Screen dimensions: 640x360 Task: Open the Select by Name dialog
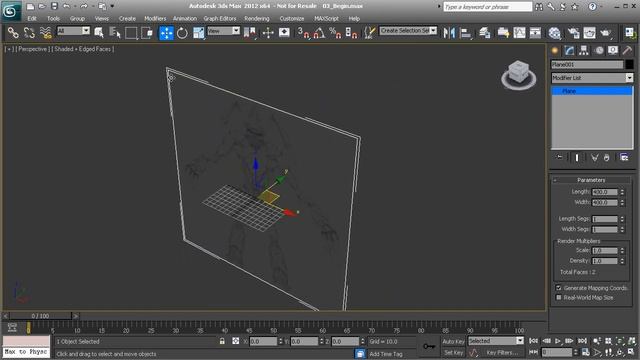pyautogui.click(x=115, y=32)
